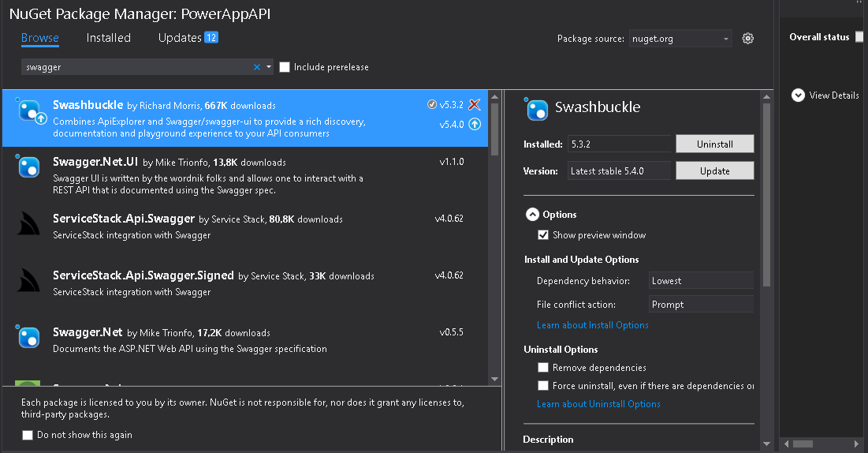Open Package source dropdown
The width and height of the screenshot is (868, 453).
(x=680, y=39)
